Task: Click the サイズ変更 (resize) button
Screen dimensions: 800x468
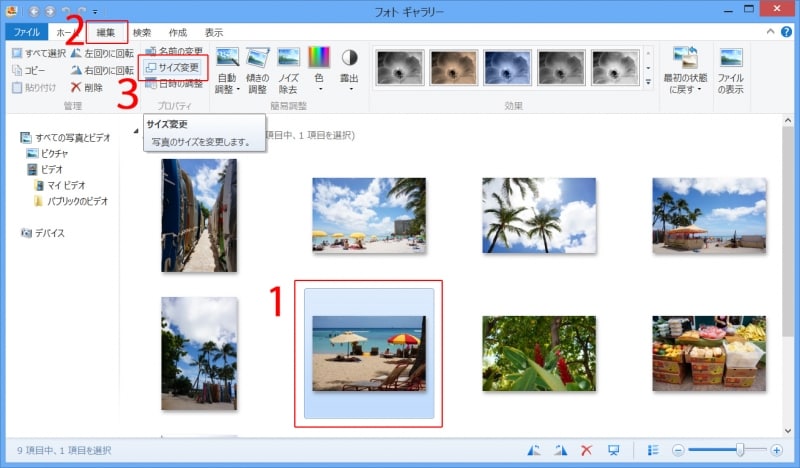Action: pyautogui.click(x=175, y=69)
